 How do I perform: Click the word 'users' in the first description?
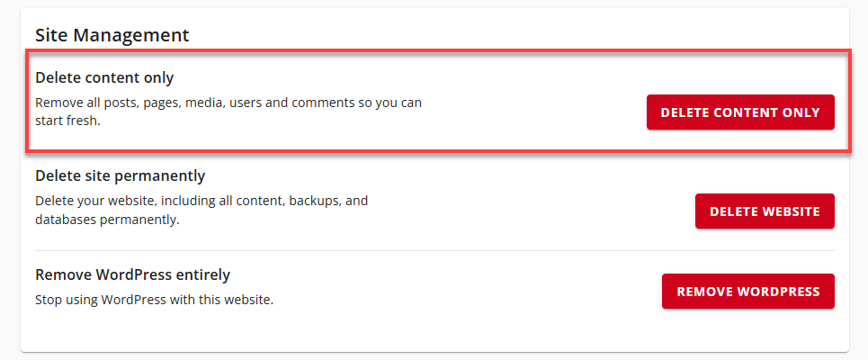pyautogui.click(x=246, y=103)
